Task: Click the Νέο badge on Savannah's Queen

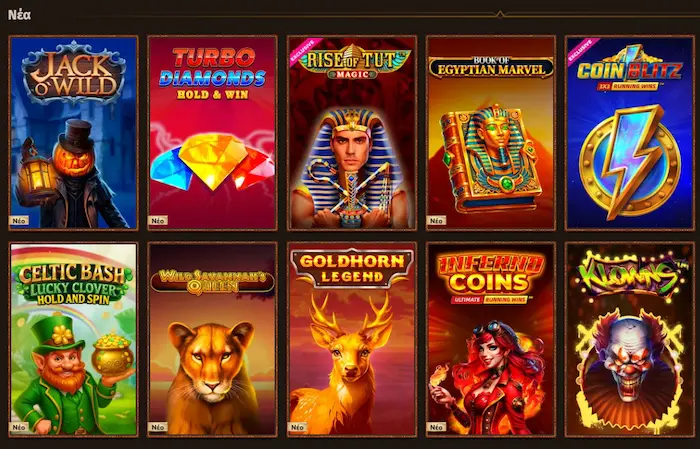Action: coord(158,427)
